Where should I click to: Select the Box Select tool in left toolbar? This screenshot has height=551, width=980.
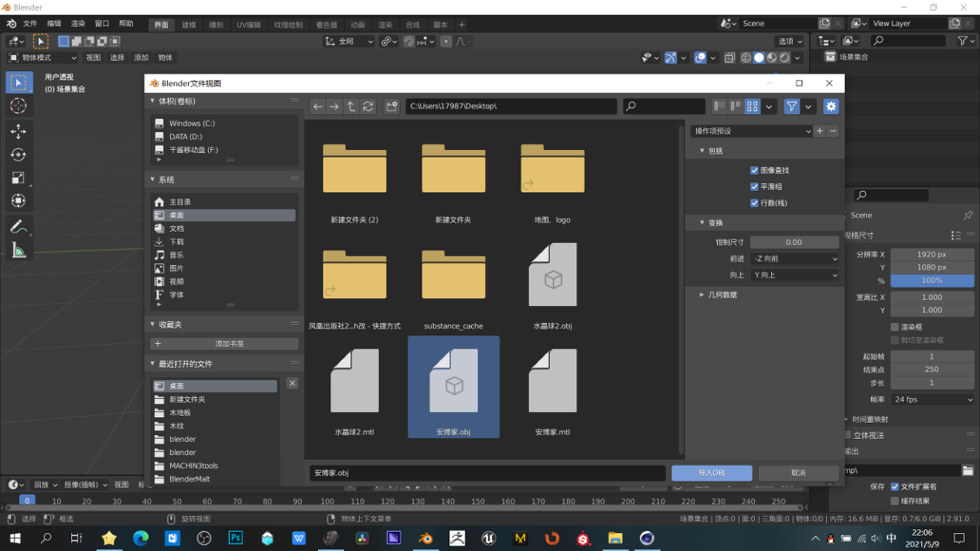point(19,82)
